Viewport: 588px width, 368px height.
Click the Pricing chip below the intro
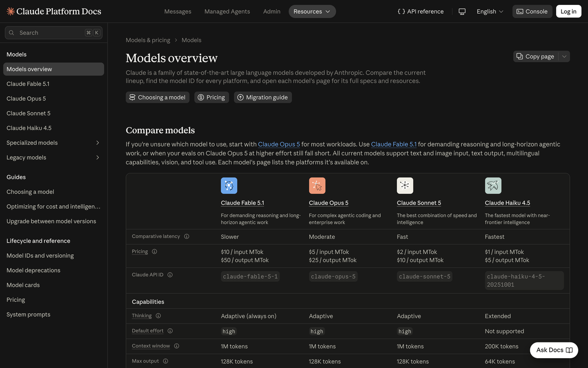211,97
